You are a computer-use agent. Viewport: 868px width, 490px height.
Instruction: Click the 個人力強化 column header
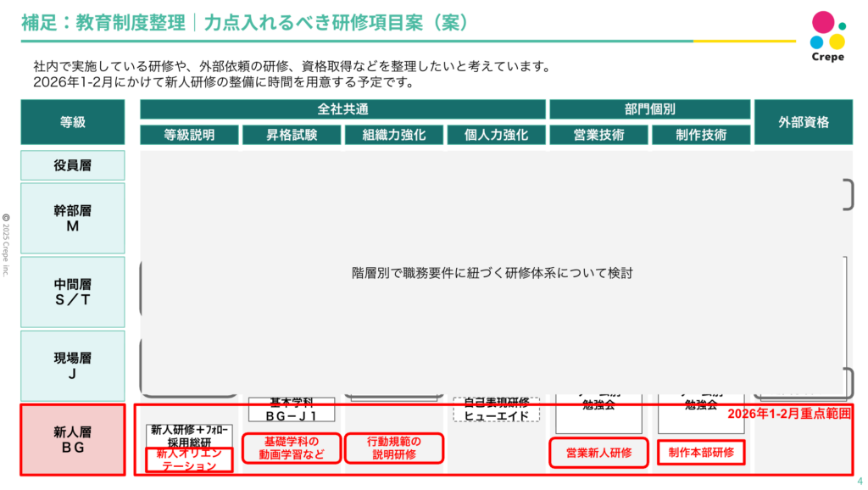point(497,135)
